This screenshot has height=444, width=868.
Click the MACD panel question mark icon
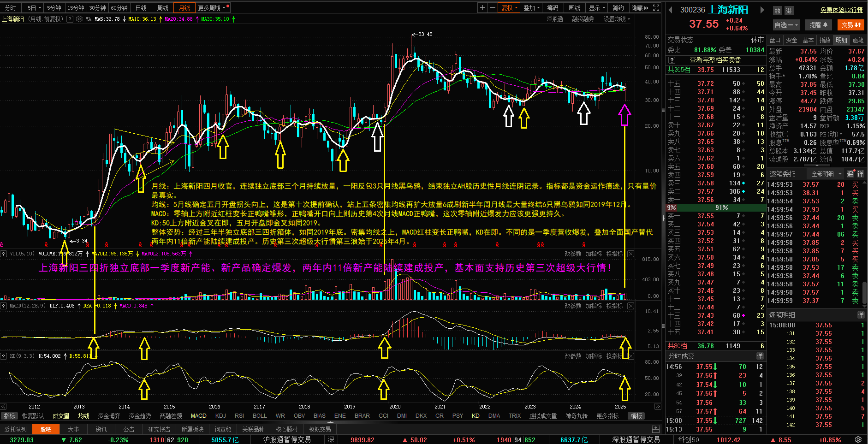4,306
